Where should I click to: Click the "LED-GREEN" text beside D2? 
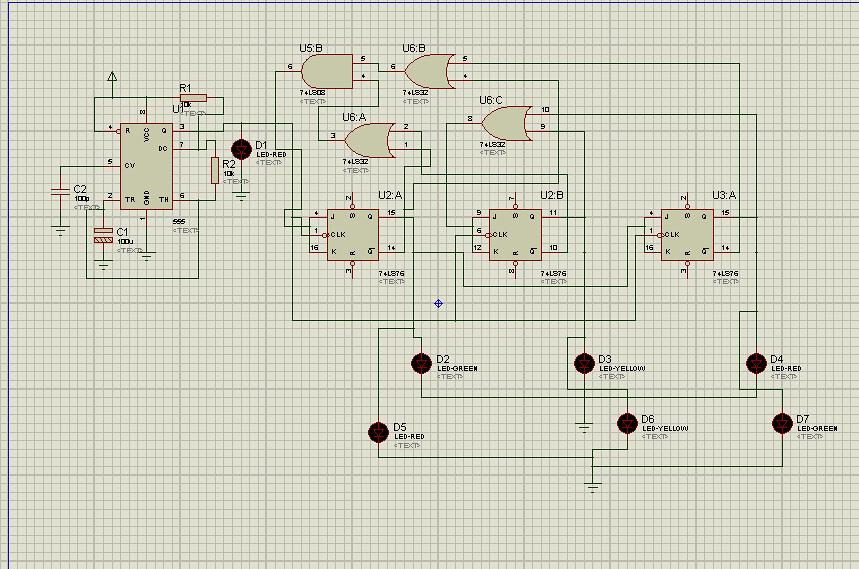[457, 369]
